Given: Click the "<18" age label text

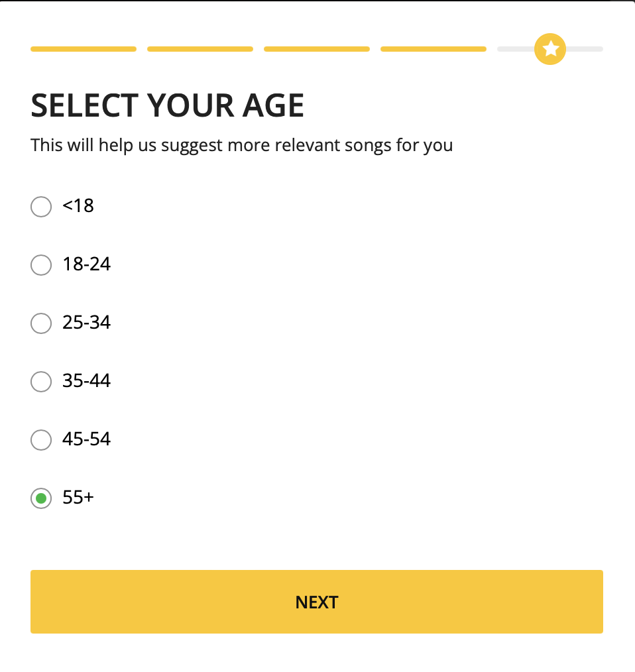Looking at the screenshot, I should pyautogui.click(x=78, y=206).
